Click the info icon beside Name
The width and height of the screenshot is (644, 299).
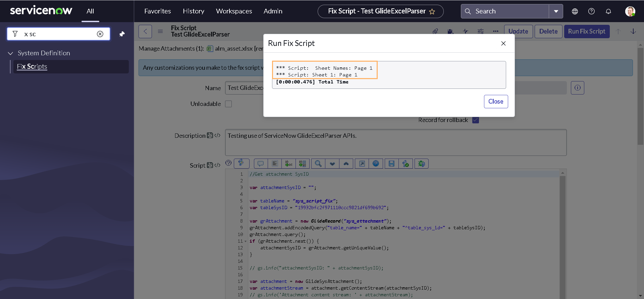pyautogui.click(x=577, y=88)
